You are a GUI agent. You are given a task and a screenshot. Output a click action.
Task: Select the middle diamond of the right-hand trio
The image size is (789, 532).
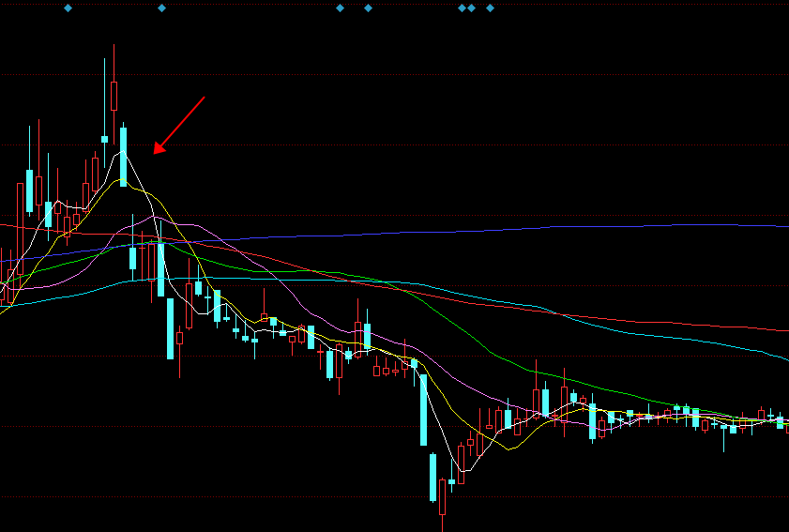tap(472, 8)
